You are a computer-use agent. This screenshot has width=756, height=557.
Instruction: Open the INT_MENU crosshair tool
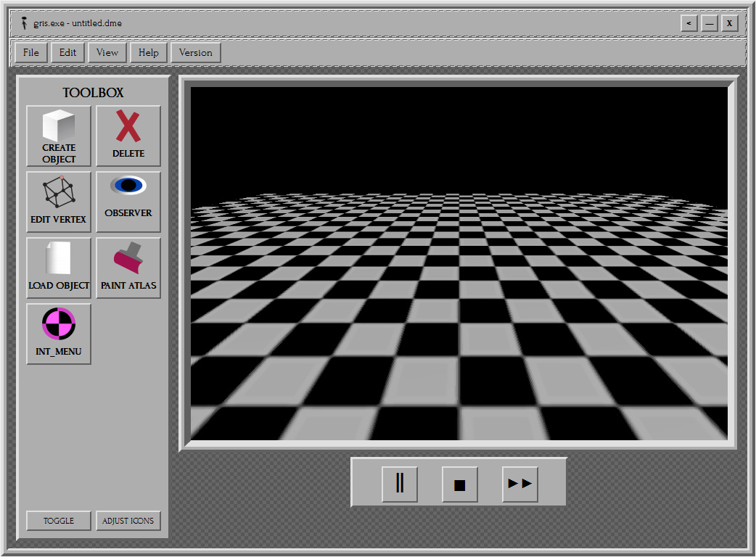pyautogui.click(x=59, y=334)
